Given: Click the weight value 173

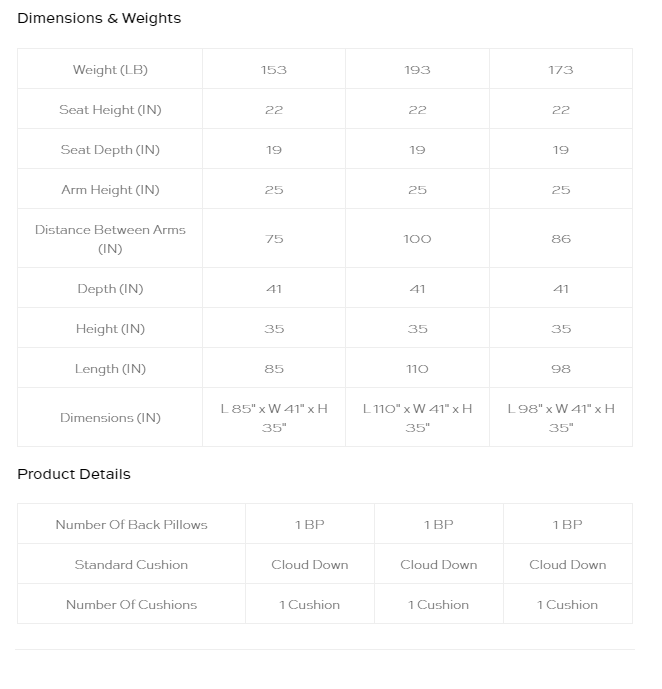Looking at the screenshot, I should point(561,70).
